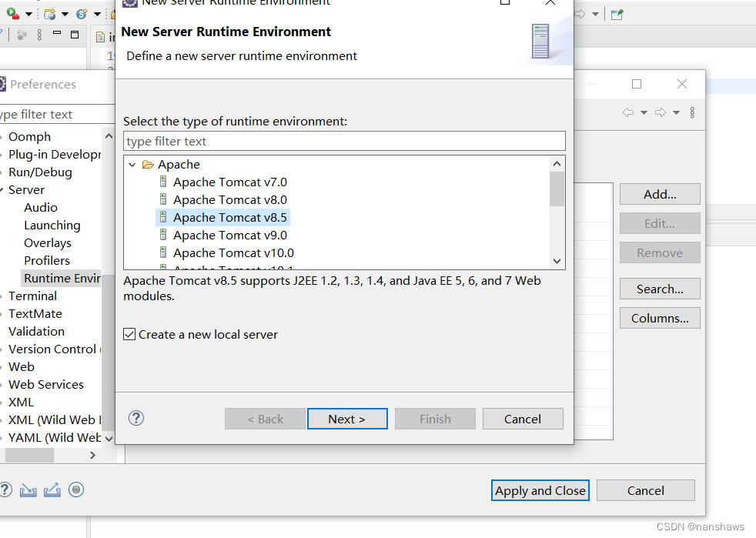Select XML in Preferences tree
The image size is (756, 538).
pos(21,402)
